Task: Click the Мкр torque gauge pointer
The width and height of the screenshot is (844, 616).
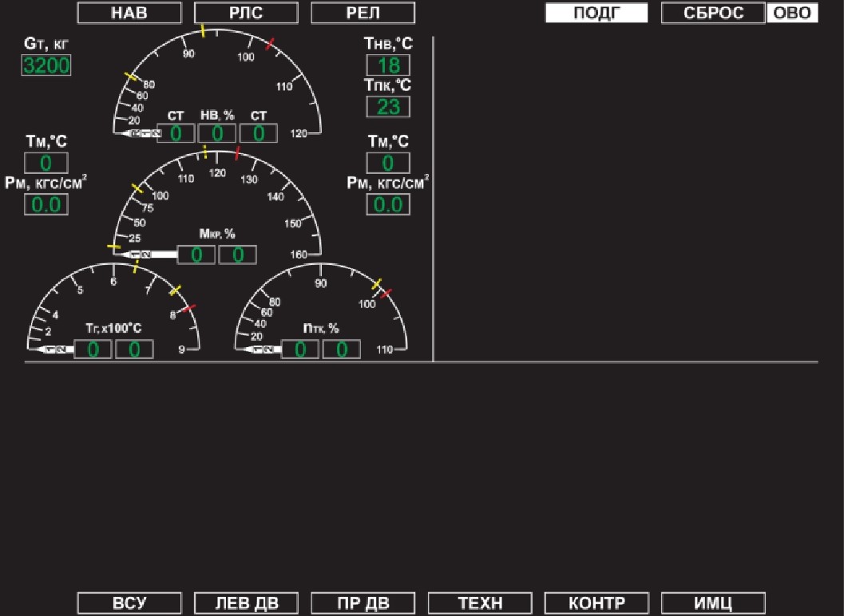Action: point(148,255)
